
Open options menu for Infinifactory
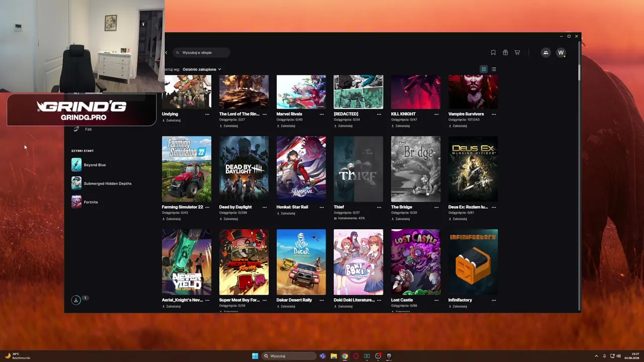(x=494, y=300)
